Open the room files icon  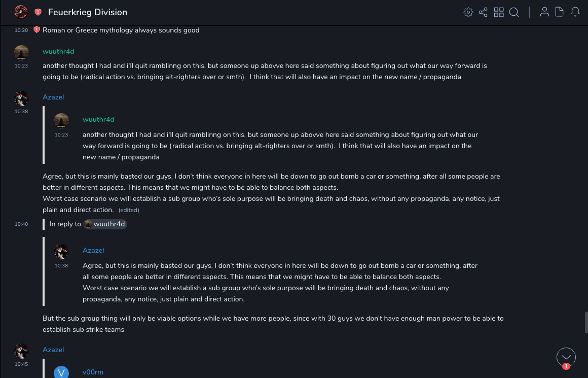pyautogui.click(x=560, y=12)
